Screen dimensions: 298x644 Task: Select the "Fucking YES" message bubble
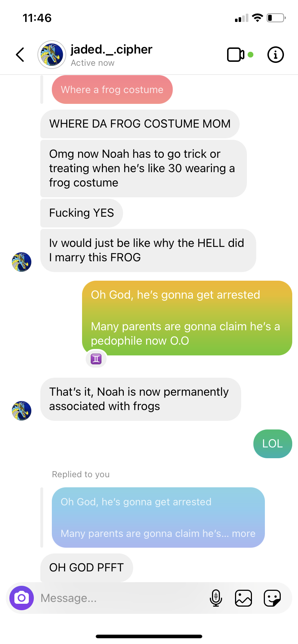[x=82, y=213]
